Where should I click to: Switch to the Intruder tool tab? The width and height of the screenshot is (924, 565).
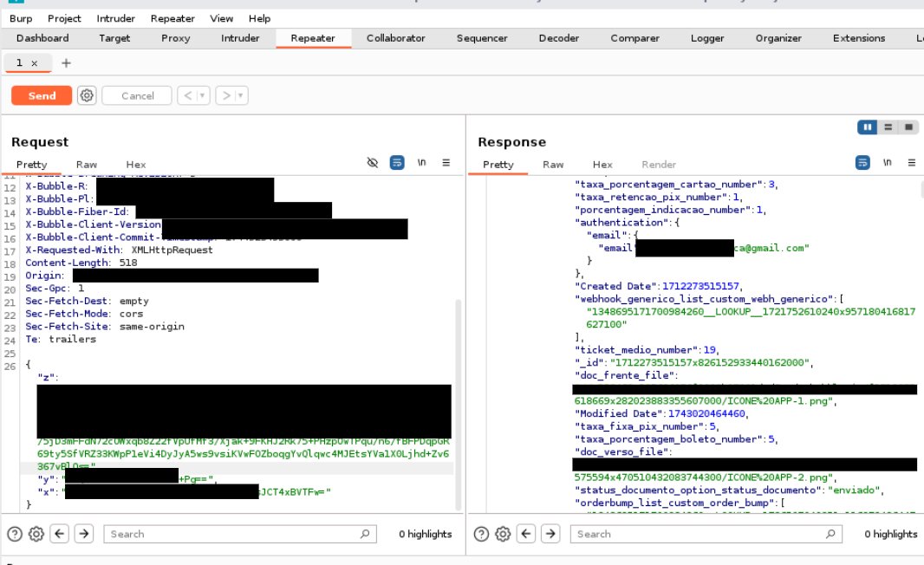pos(240,38)
